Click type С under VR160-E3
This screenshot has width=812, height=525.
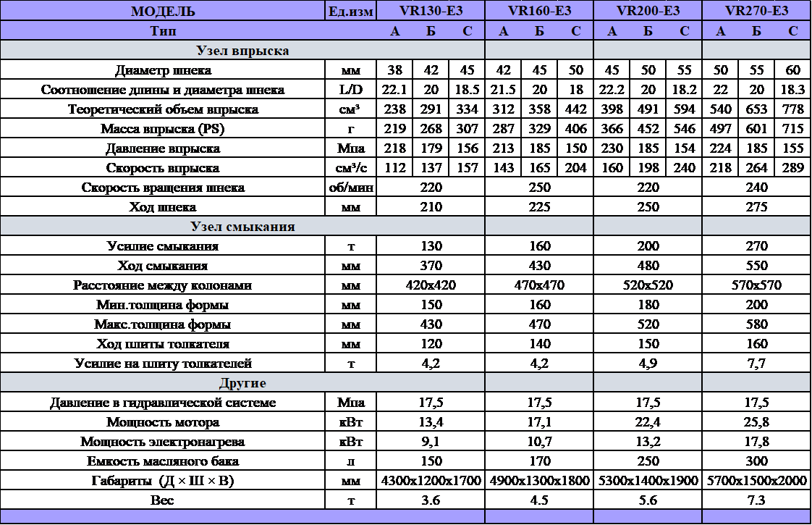[x=575, y=31]
